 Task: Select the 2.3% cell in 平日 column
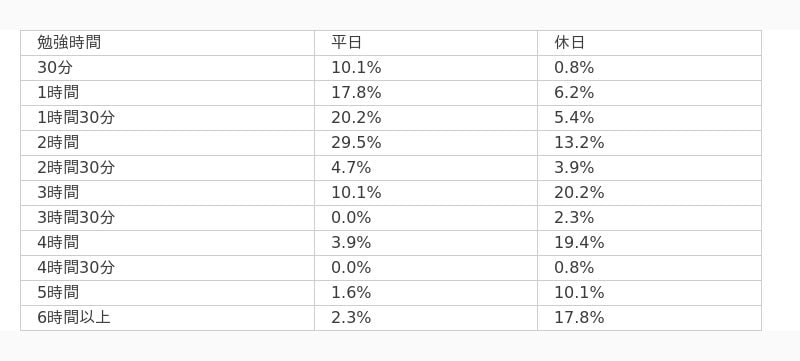[x=426, y=318]
